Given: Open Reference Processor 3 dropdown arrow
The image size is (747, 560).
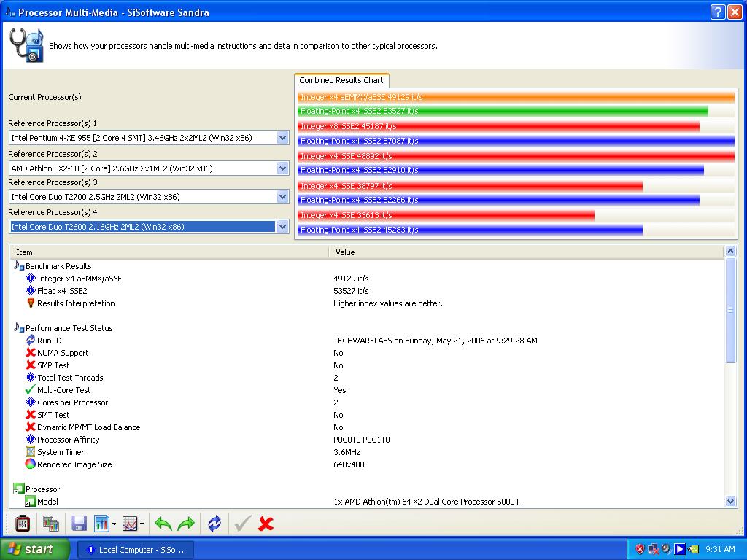Looking at the screenshot, I should 282,197.
